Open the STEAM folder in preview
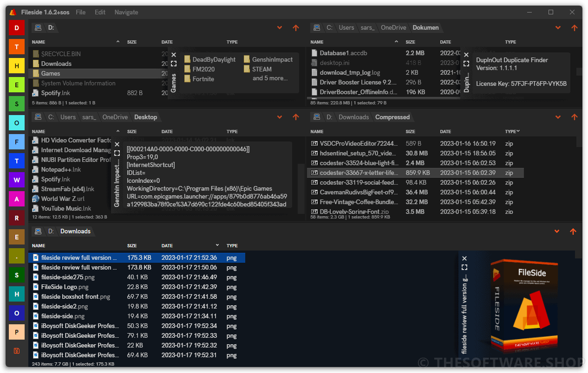The width and height of the screenshot is (588, 373). point(258,69)
